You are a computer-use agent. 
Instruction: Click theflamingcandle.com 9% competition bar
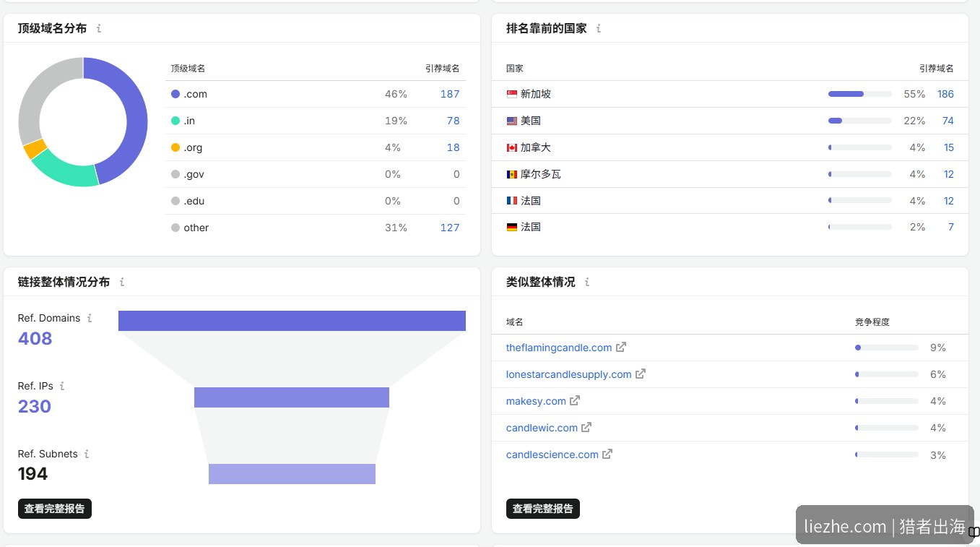tap(887, 348)
